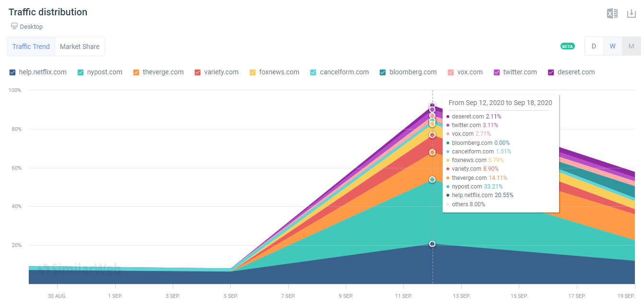The width and height of the screenshot is (644, 306).
Task: Click the green BETA badge
Action: (x=567, y=47)
